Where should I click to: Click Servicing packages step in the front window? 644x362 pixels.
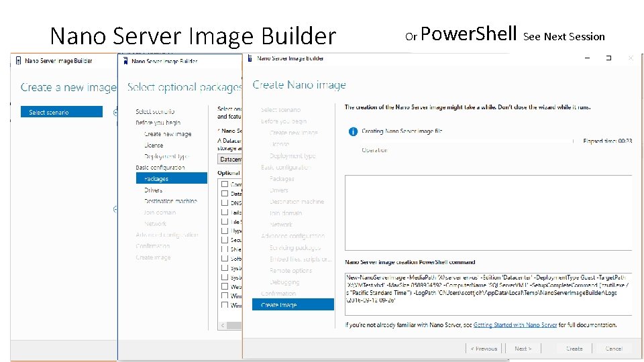(x=295, y=247)
